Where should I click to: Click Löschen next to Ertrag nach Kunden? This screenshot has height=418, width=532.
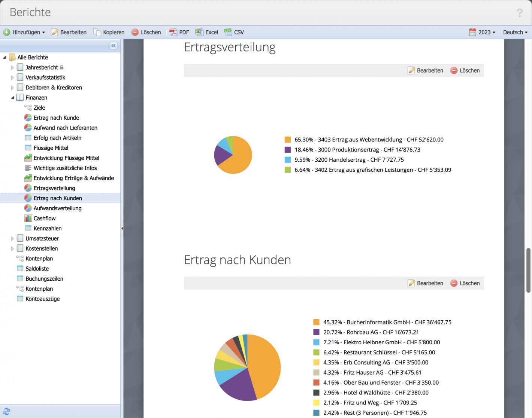(465, 283)
